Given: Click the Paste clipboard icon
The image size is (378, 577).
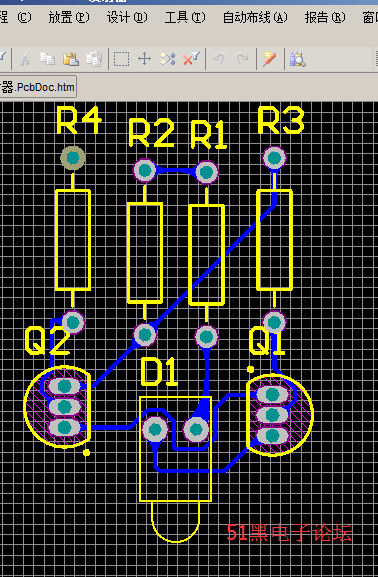Looking at the screenshot, I should coord(71,59).
